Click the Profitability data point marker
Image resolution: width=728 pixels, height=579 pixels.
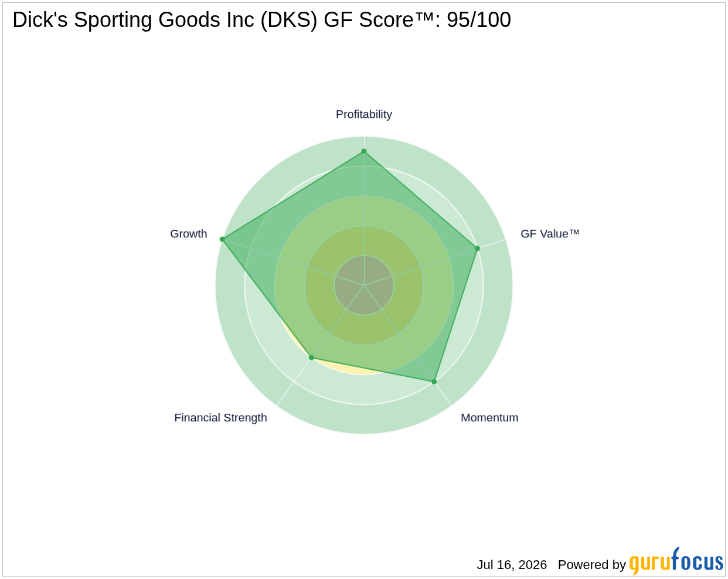click(364, 151)
